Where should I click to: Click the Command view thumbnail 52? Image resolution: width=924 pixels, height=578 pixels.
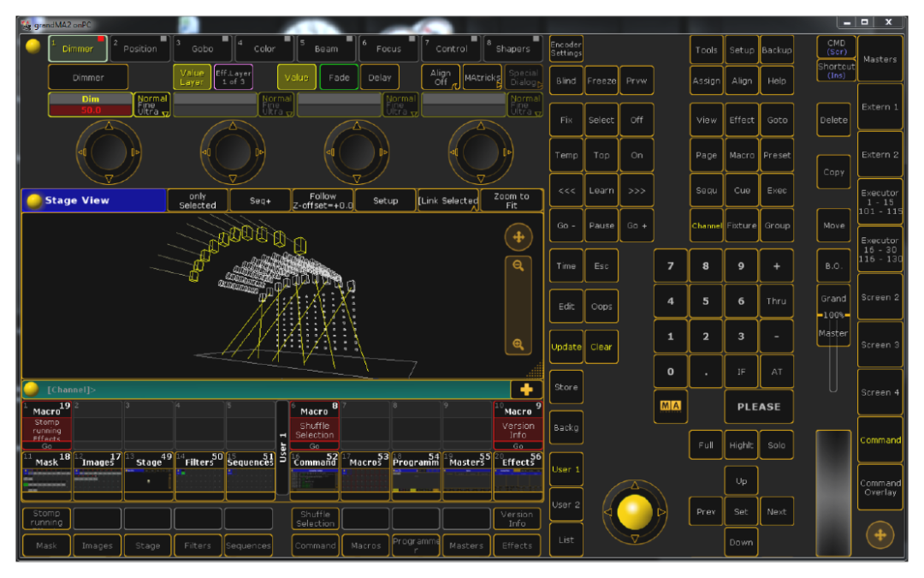coord(315,476)
